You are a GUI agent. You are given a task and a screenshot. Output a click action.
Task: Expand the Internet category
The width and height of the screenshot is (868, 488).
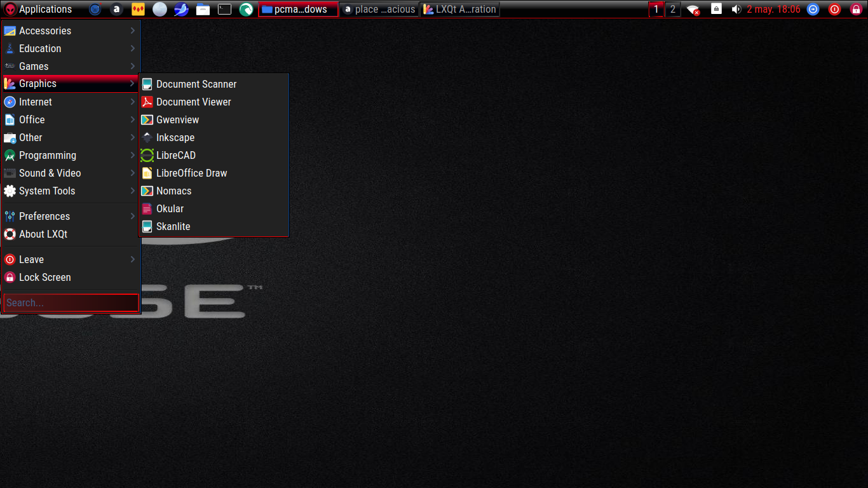tap(71, 102)
